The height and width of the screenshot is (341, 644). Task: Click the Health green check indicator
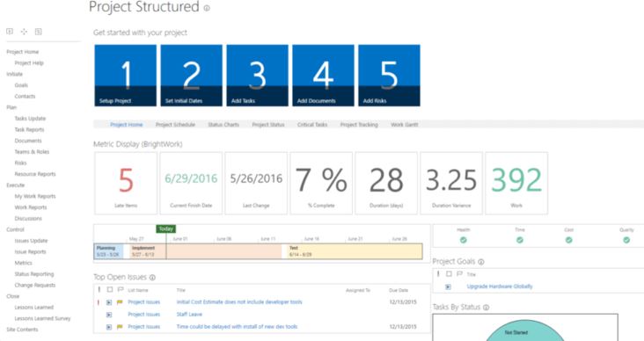[x=464, y=240]
